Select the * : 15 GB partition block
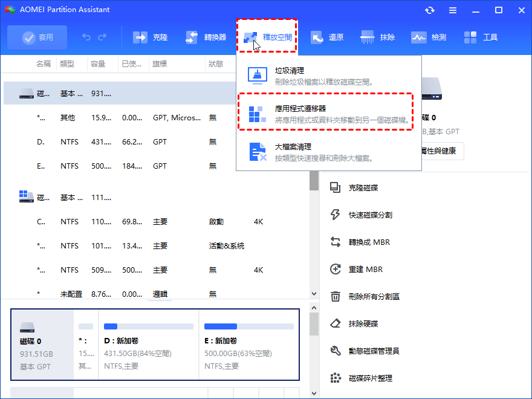This screenshot has height=399, width=532. (x=86, y=345)
